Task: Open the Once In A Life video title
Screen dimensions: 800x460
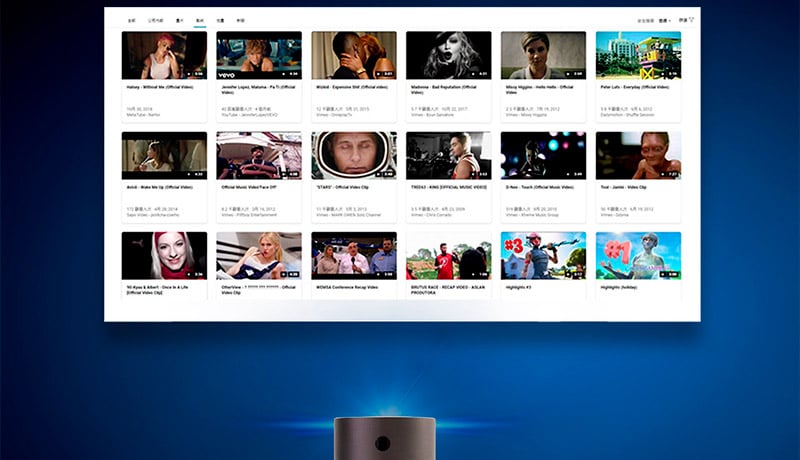Action: (157, 290)
